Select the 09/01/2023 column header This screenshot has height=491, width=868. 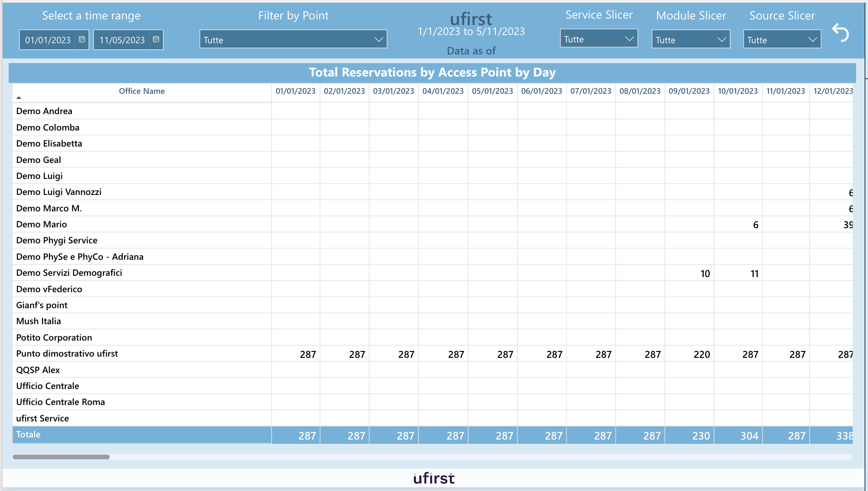pos(689,91)
